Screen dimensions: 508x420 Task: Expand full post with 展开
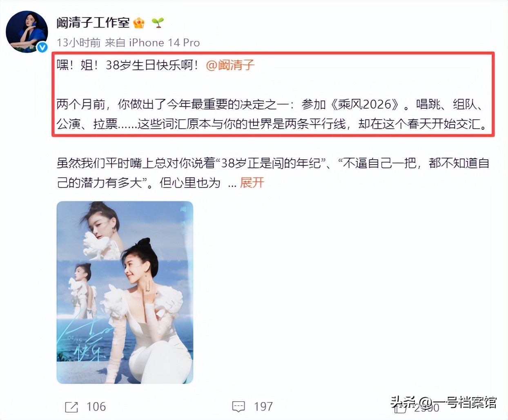[x=252, y=183]
